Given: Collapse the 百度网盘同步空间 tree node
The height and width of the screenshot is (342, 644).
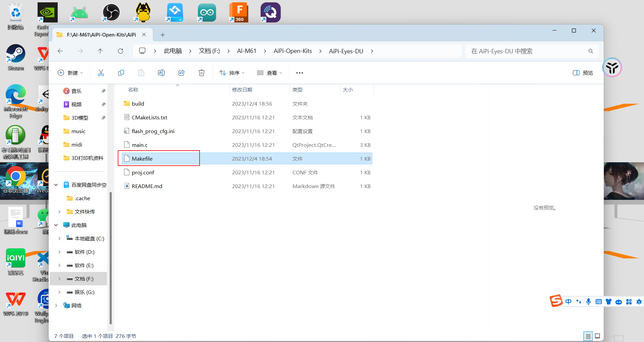Looking at the screenshot, I should 56,185.
